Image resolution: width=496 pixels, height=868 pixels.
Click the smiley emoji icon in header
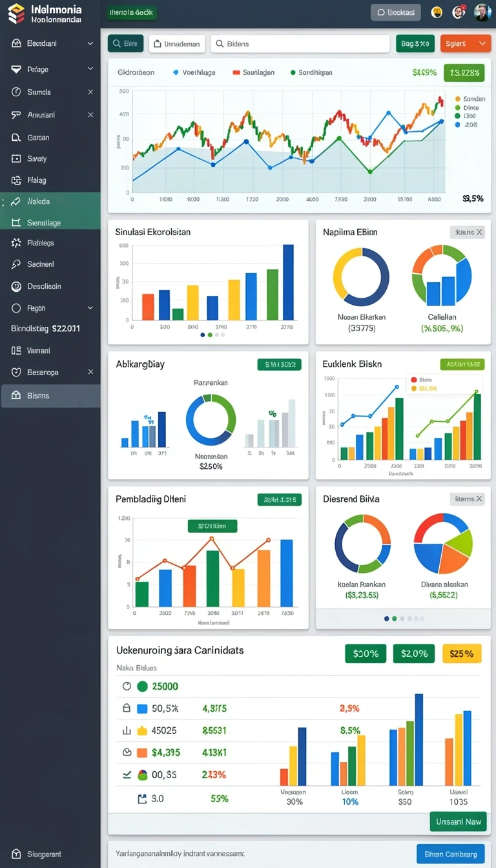click(x=437, y=12)
